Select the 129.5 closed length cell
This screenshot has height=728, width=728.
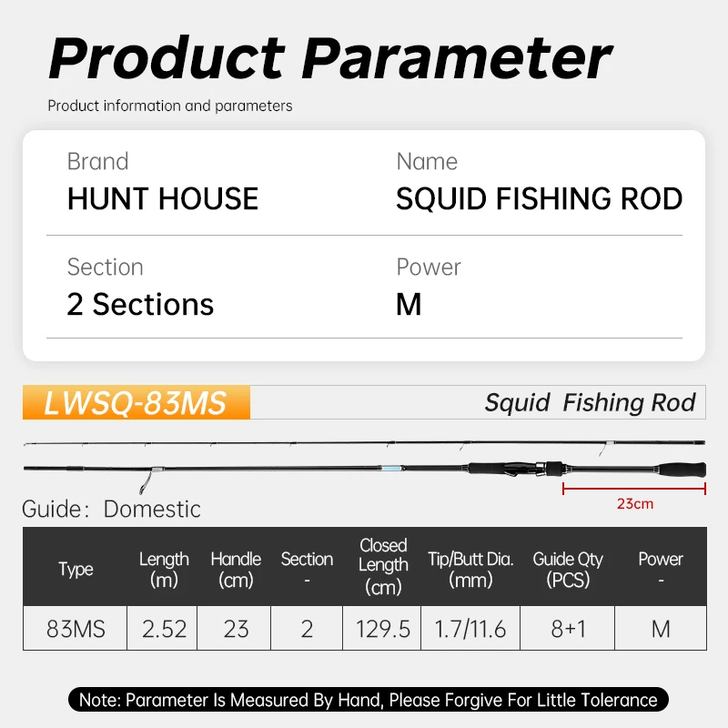coord(383,629)
